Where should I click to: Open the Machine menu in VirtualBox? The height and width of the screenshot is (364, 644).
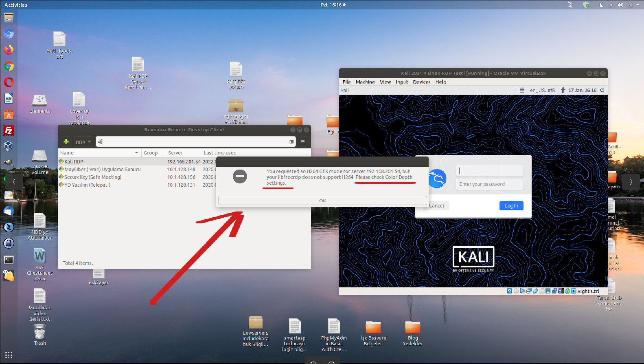tap(365, 82)
